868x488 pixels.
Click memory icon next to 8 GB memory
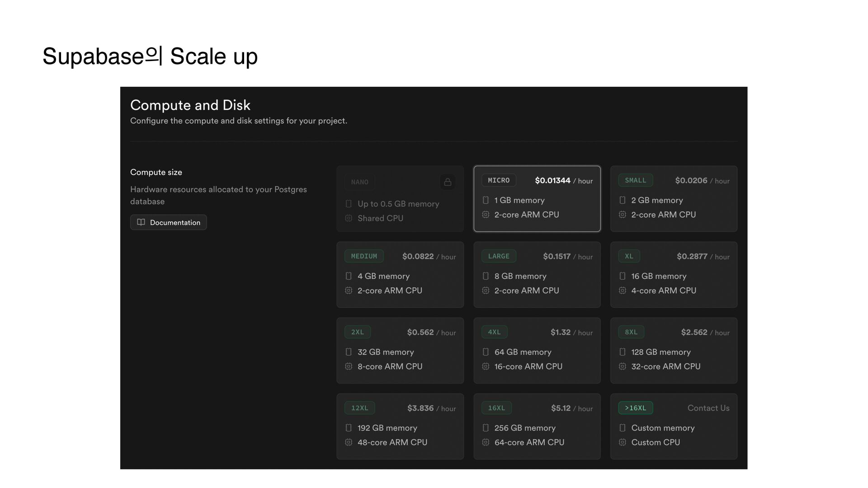(x=486, y=276)
